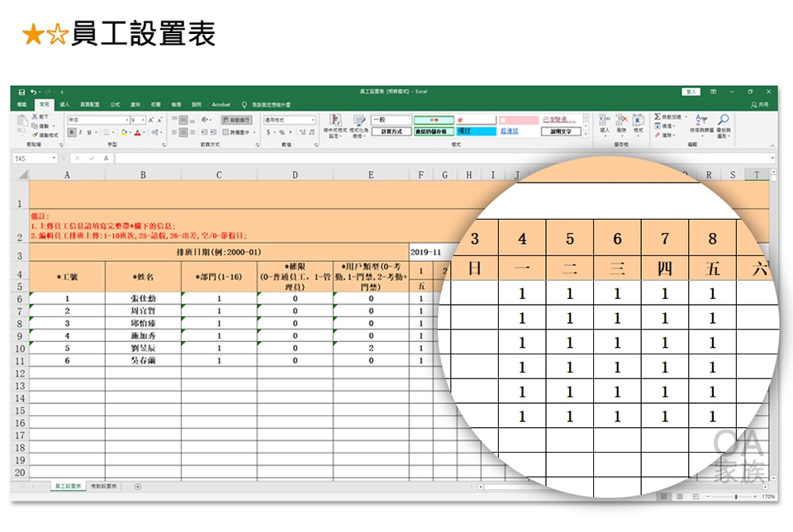This screenshot has height=532, width=793.
Task: Click the 登入 (Sign in) button
Action: pos(691,92)
